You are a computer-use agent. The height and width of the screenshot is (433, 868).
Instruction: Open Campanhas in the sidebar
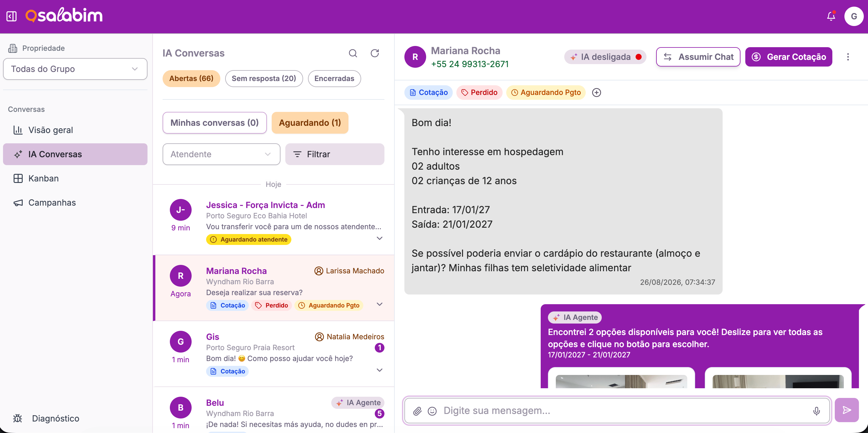pos(75,203)
